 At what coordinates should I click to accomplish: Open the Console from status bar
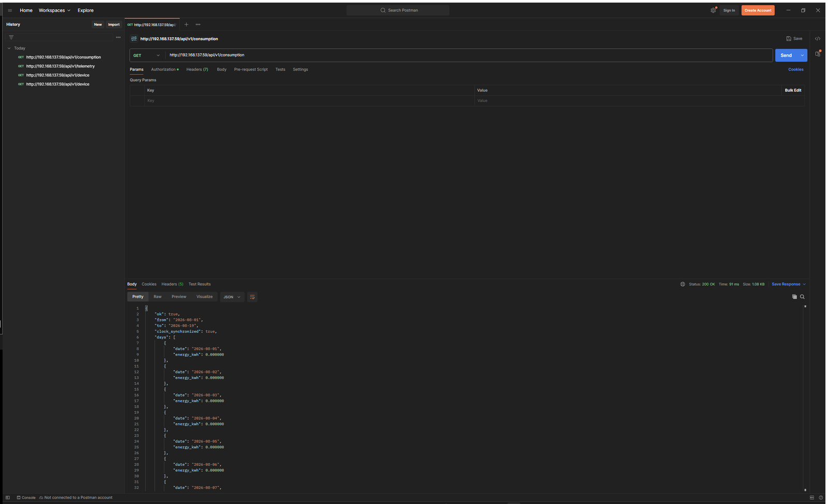pyautogui.click(x=26, y=498)
